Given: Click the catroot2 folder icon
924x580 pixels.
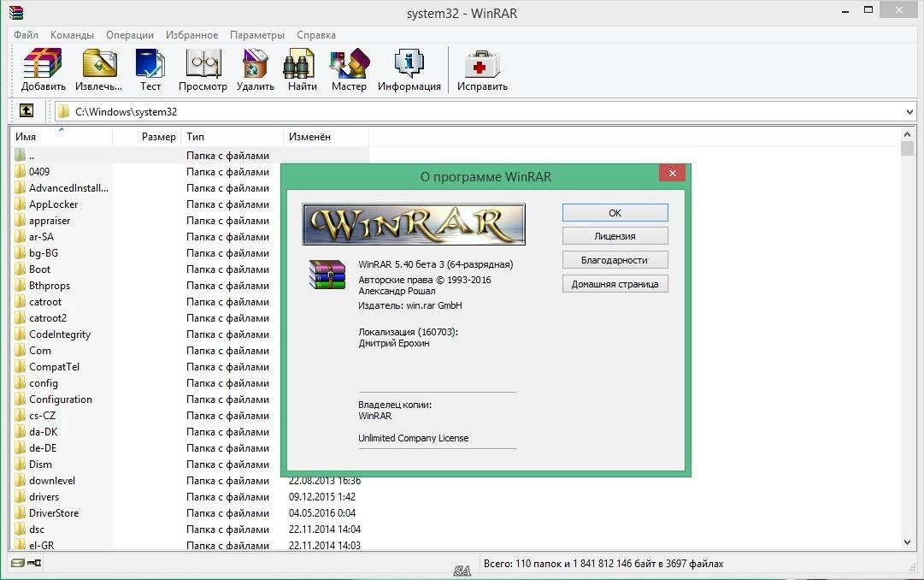Looking at the screenshot, I should (x=21, y=318).
